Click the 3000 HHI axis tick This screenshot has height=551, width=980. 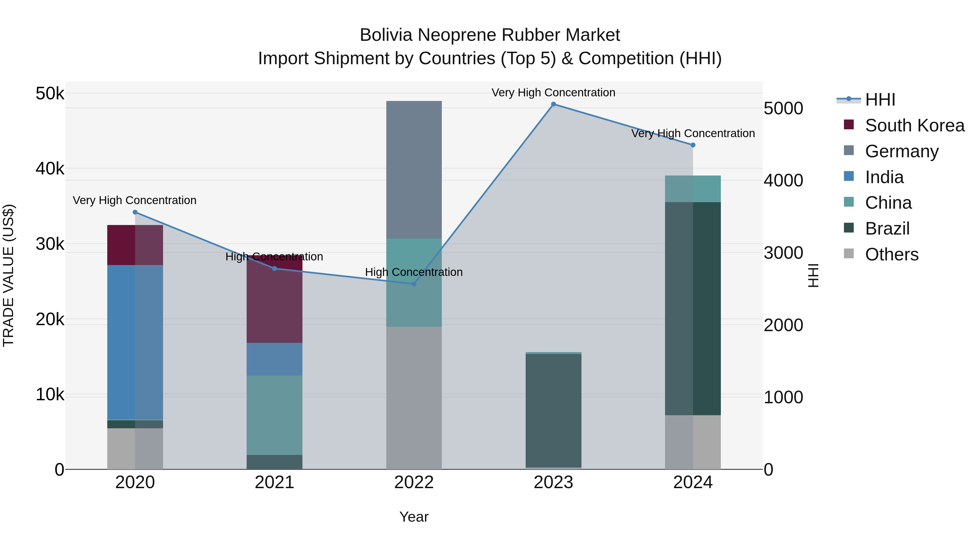click(x=783, y=253)
